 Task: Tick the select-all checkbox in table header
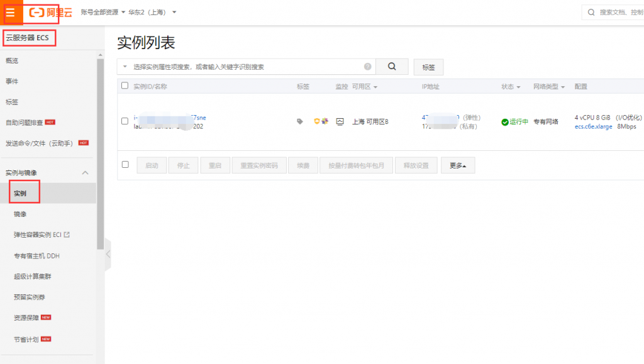(x=125, y=86)
